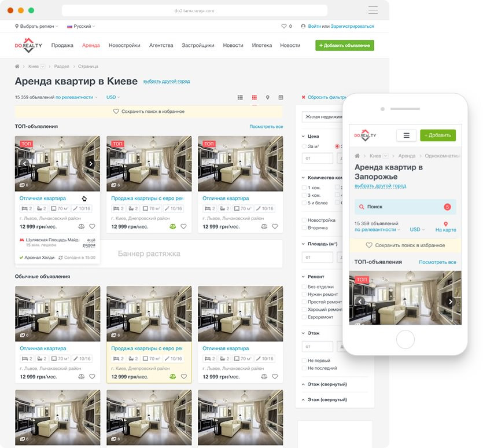Open the browser hamburger menu icon
Image resolution: width=483 pixels, height=448 pixels.
pos(373,10)
